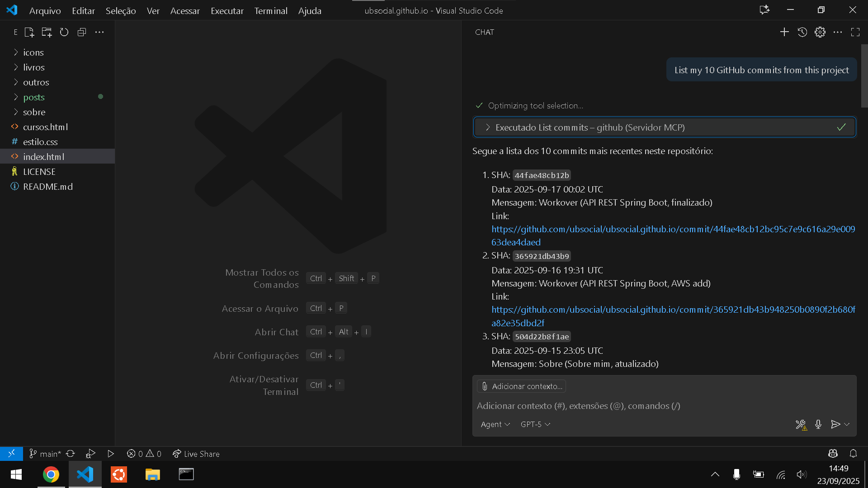
Task: Start a new chat with plus icon
Action: coord(784,32)
